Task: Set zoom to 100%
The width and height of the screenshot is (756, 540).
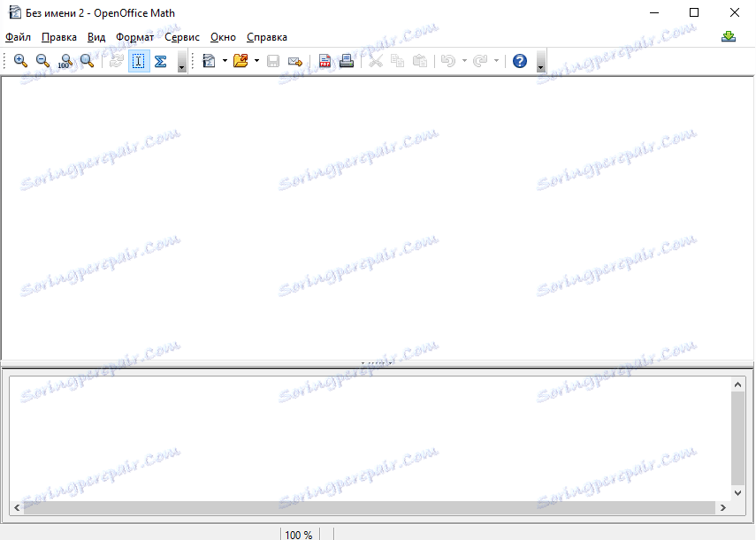Action: [65, 61]
